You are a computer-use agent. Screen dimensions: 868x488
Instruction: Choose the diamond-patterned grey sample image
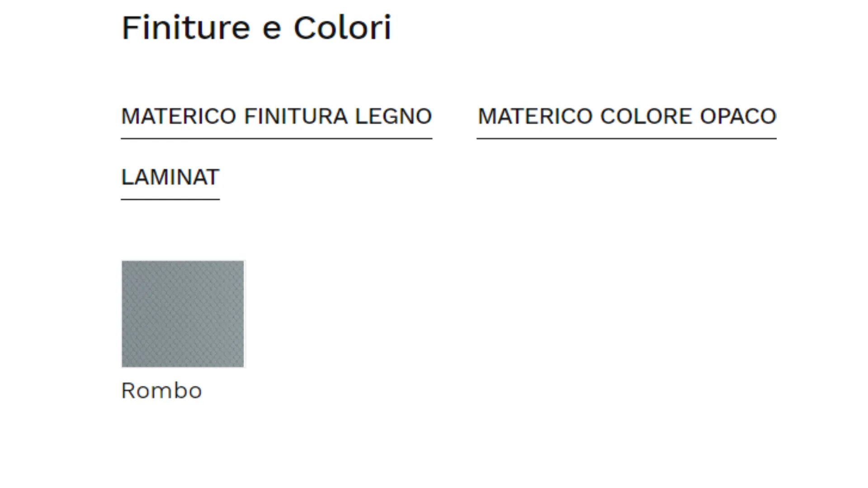click(183, 314)
